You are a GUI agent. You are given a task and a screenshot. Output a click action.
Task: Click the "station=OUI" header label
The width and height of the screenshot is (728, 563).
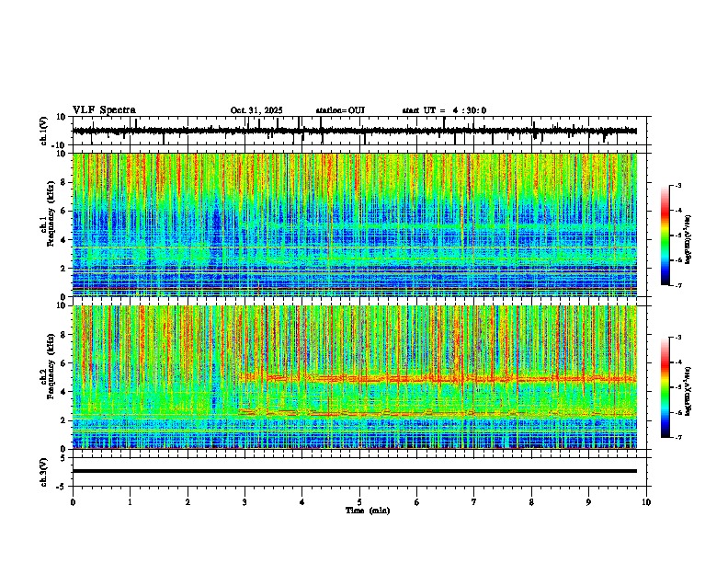pyautogui.click(x=340, y=110)
